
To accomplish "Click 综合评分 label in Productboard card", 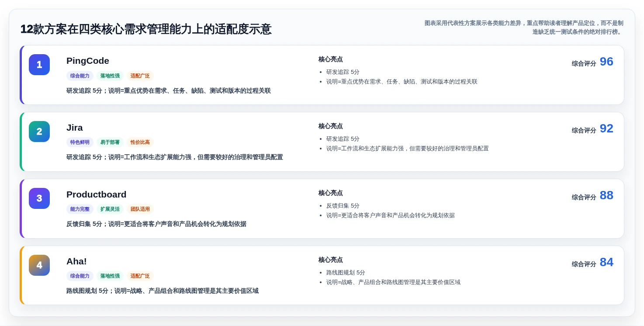I will pos(584,198).
